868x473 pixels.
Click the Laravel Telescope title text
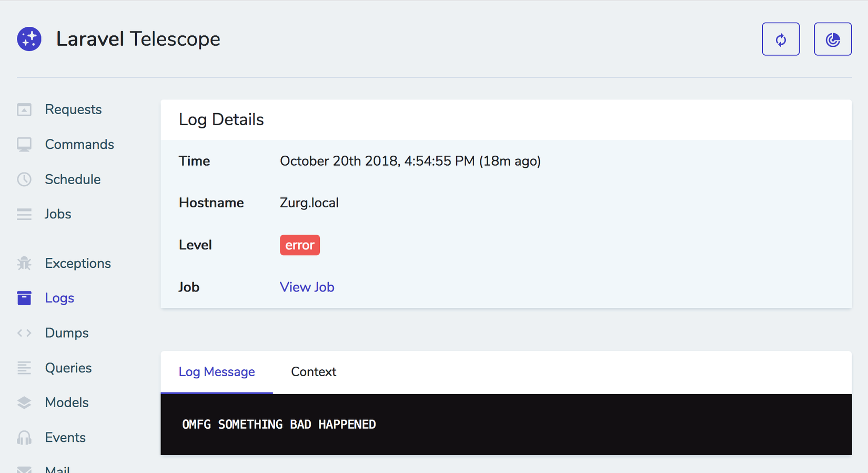[x=138, y=39]
